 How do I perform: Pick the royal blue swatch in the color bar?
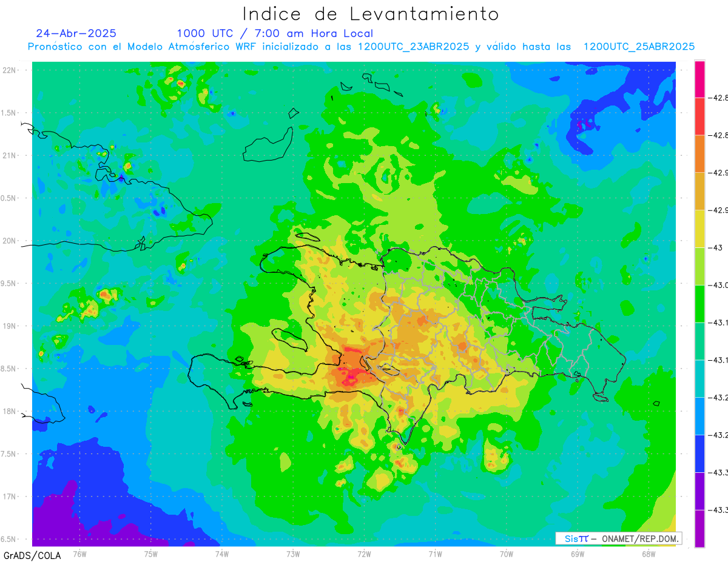click(x=699, y=453)
